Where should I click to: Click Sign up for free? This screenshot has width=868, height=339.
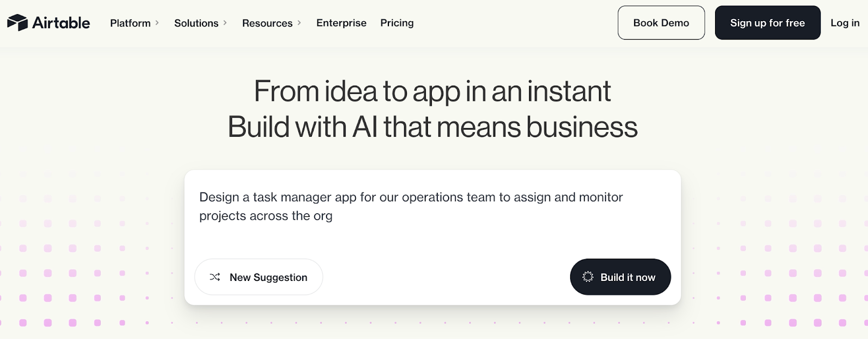pyautogui.click(x=767, y=23)
